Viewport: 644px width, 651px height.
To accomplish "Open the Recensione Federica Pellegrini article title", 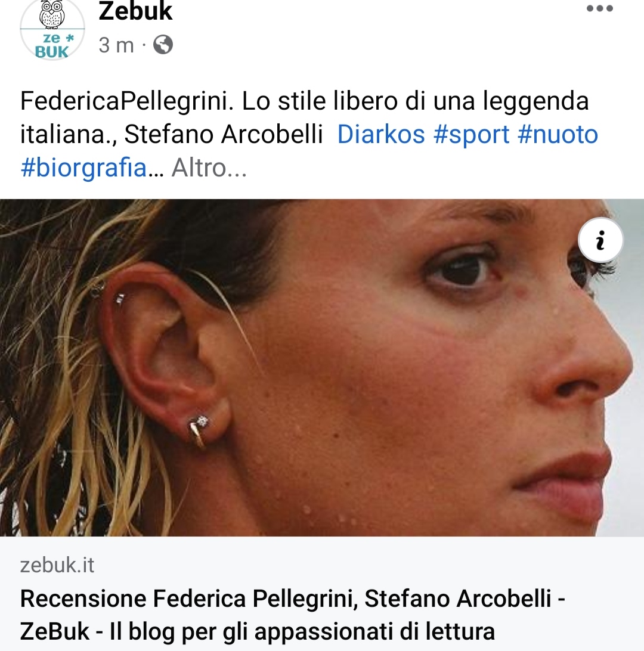I will click(293, 615).
